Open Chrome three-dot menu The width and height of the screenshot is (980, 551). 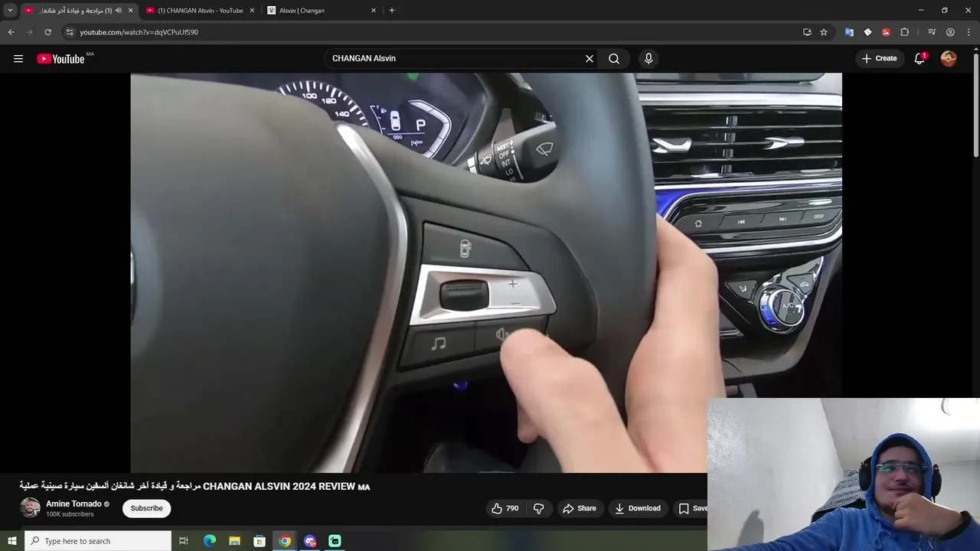(969, 32)
